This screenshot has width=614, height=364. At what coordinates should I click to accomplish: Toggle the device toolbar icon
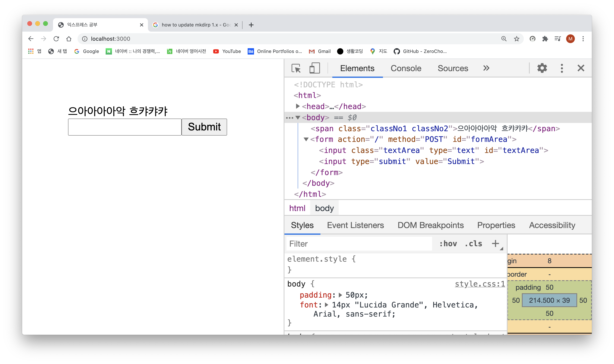tap(315, 68)
